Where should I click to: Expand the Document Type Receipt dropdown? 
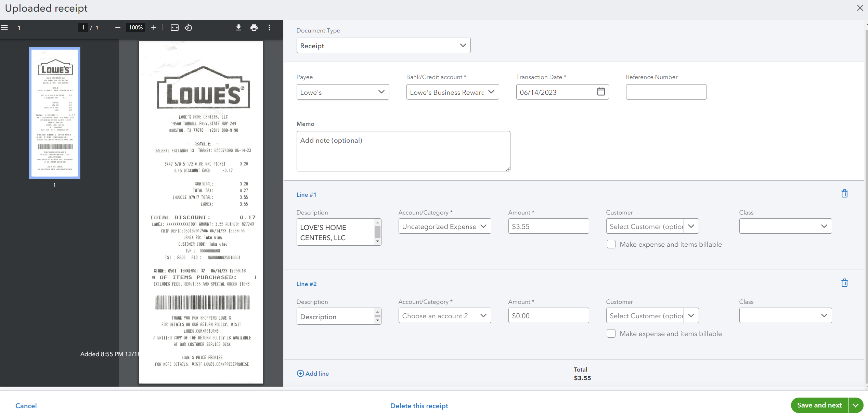click(463, 46)
